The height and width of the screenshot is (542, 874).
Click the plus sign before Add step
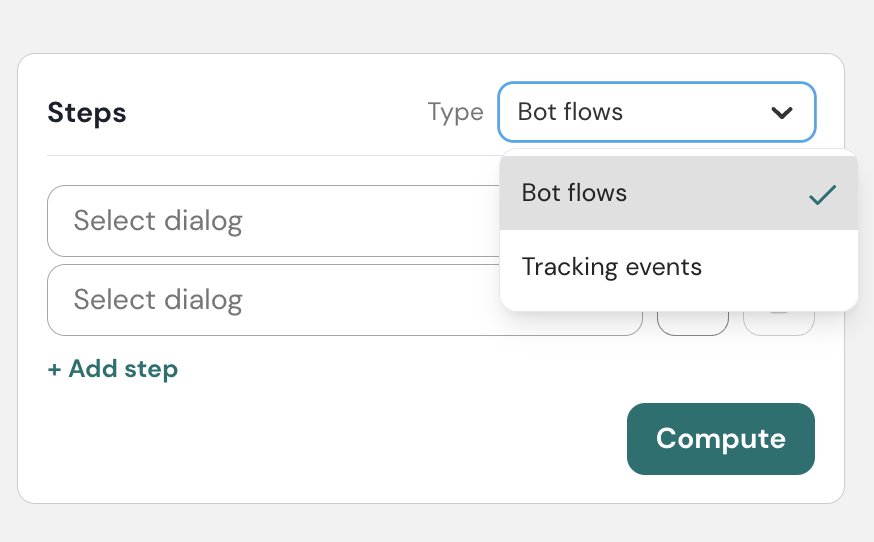pyautogui.click(x=54, y=369)
